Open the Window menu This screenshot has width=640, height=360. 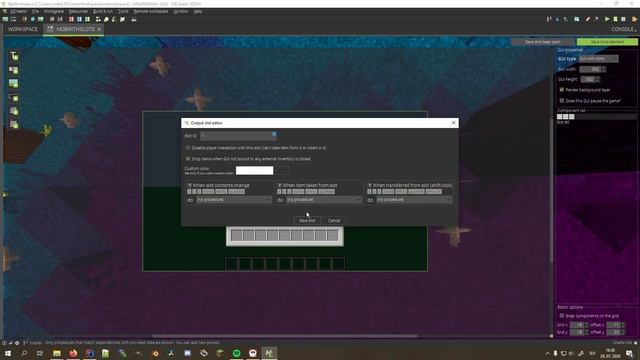tap(181, 11)
